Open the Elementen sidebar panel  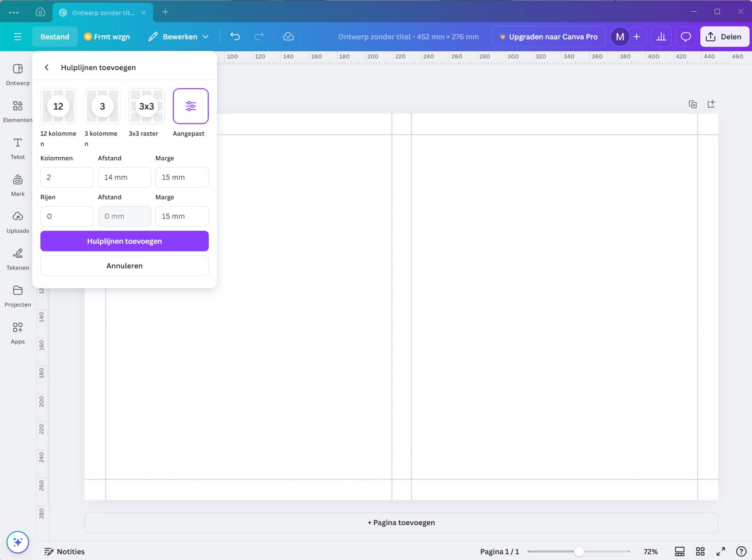click(x=18, y=111)
